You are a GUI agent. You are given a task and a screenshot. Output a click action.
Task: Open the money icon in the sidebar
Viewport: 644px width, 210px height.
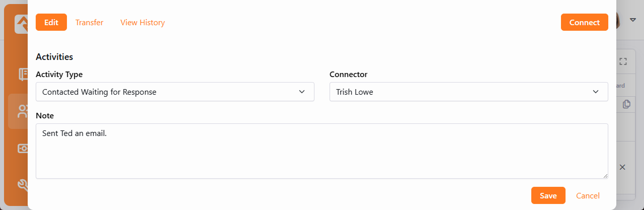22,149
